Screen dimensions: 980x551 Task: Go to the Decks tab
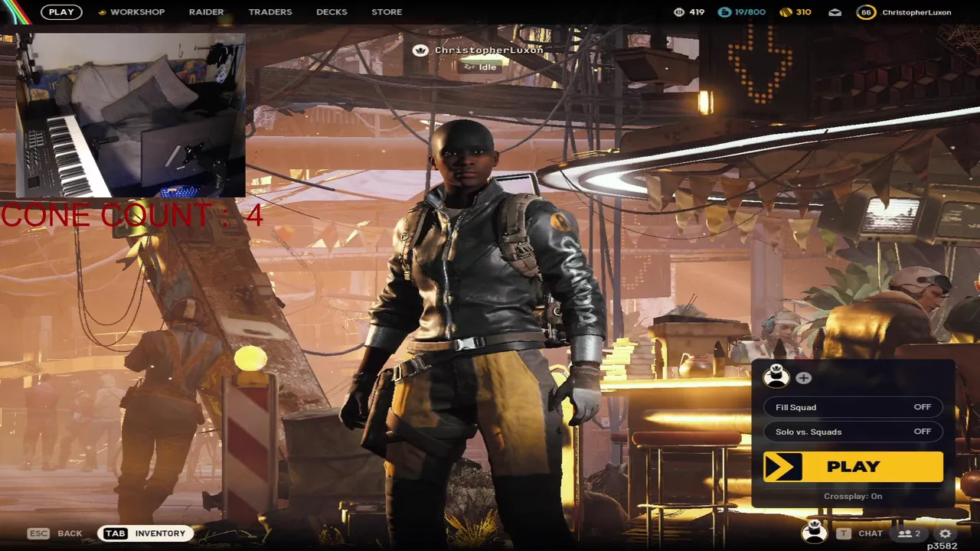tap(332, 12)
